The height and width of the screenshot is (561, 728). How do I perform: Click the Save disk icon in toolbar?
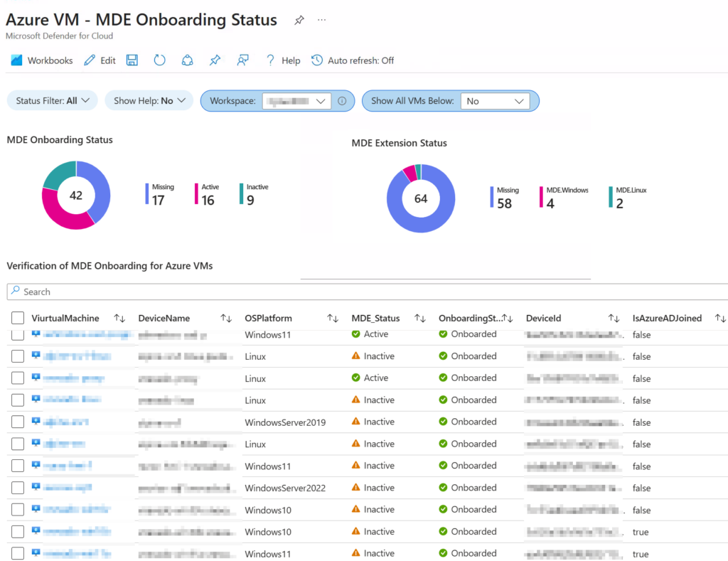point(132,60)
